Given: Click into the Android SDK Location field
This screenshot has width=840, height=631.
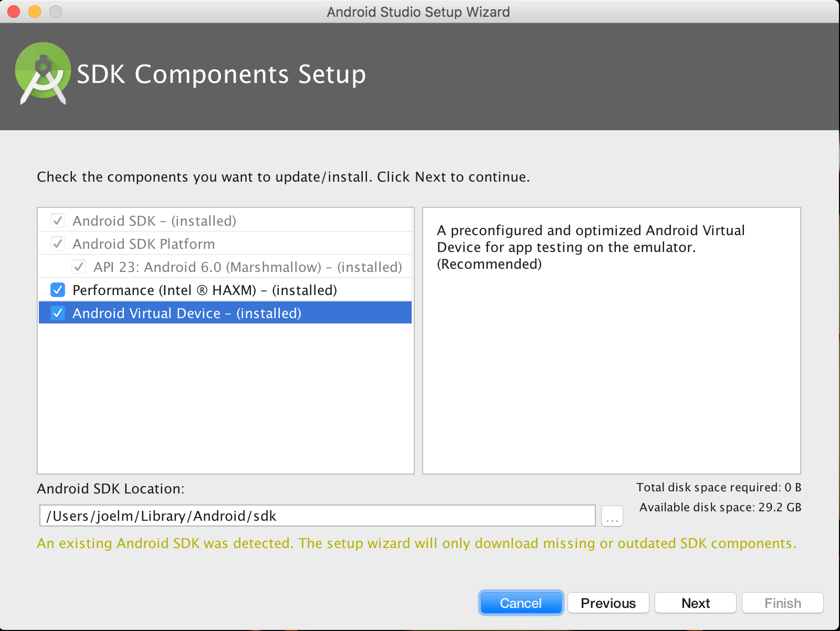Looking at the screenshot, I should tap(317, 516).
